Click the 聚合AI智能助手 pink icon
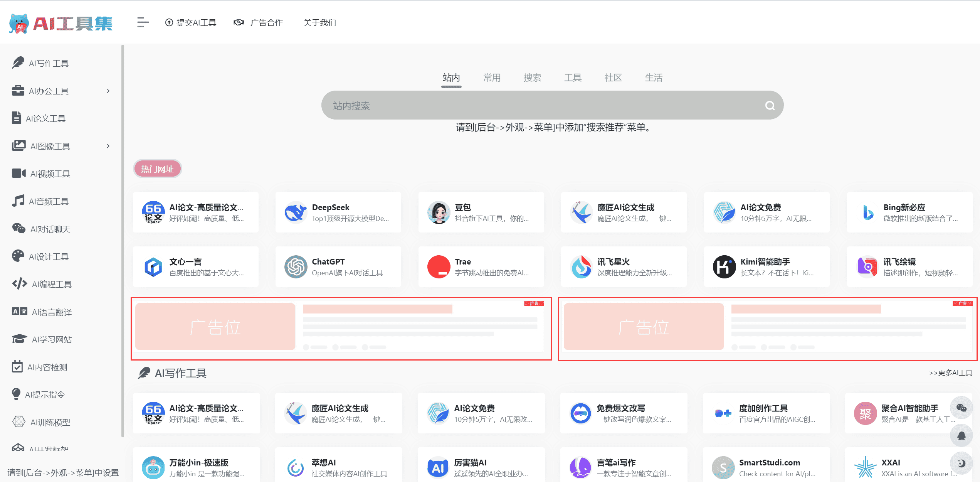The height and width of the screenshot is (482, 980). (x=865, y=413)
